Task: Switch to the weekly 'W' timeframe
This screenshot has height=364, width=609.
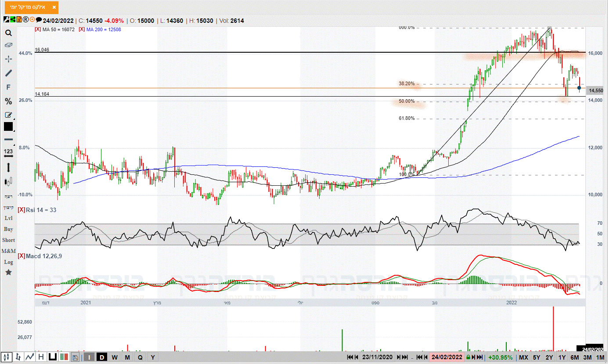Action: point(114,357)
